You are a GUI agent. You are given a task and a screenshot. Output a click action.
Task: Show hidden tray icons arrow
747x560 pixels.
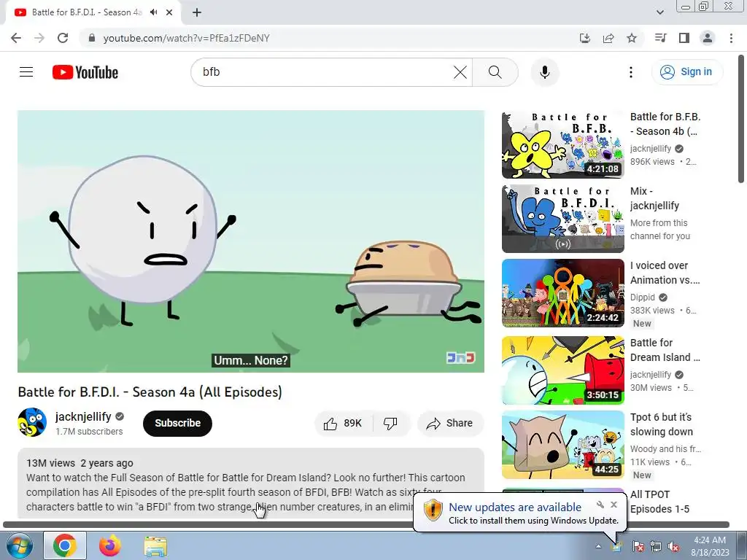[x=598, y=546]
